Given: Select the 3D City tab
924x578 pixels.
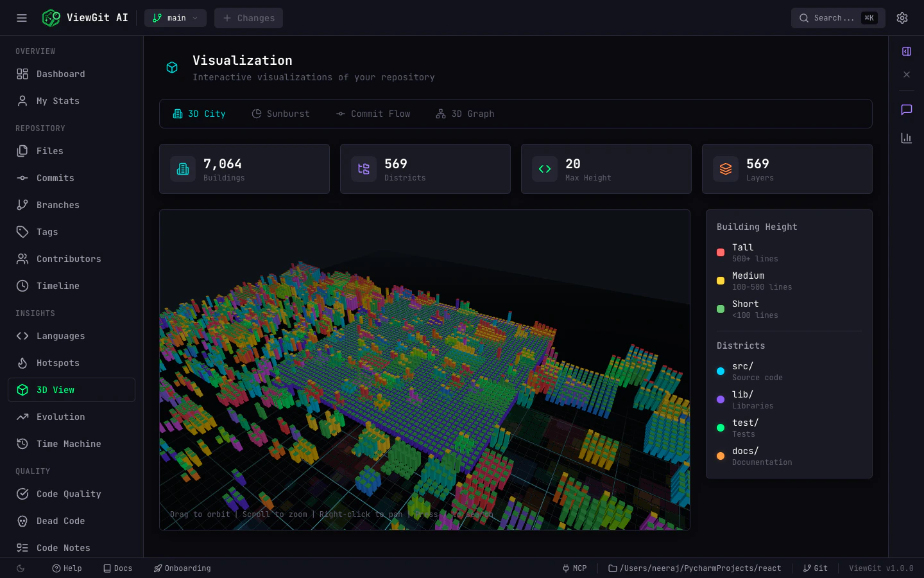Looking at the screenshot, I should [199, 114].
